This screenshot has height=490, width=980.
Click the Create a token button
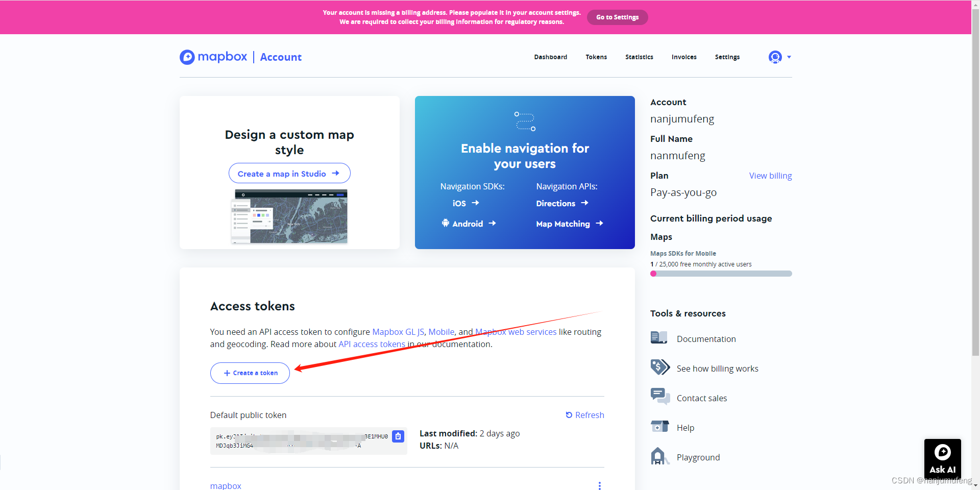[250, 373]
